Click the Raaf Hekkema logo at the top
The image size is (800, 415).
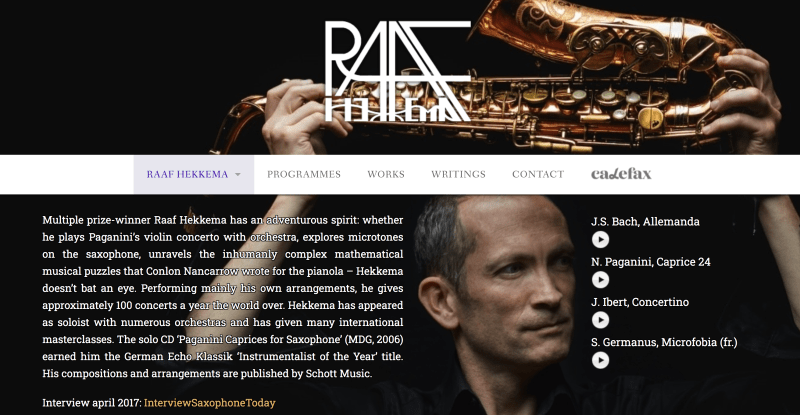[x=397, y=71]
